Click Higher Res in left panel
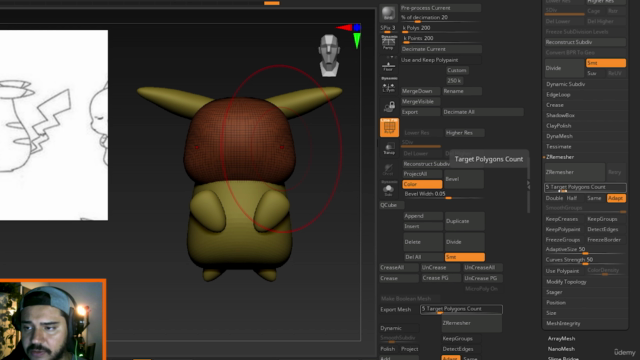The height and width of the screenshot is (360, 640). point(464,133)
